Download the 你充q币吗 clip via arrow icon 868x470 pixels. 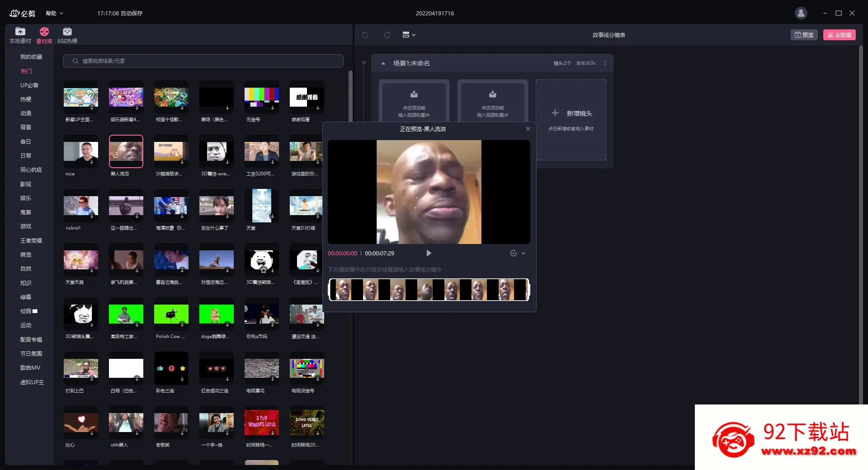(x=273, y=324)
